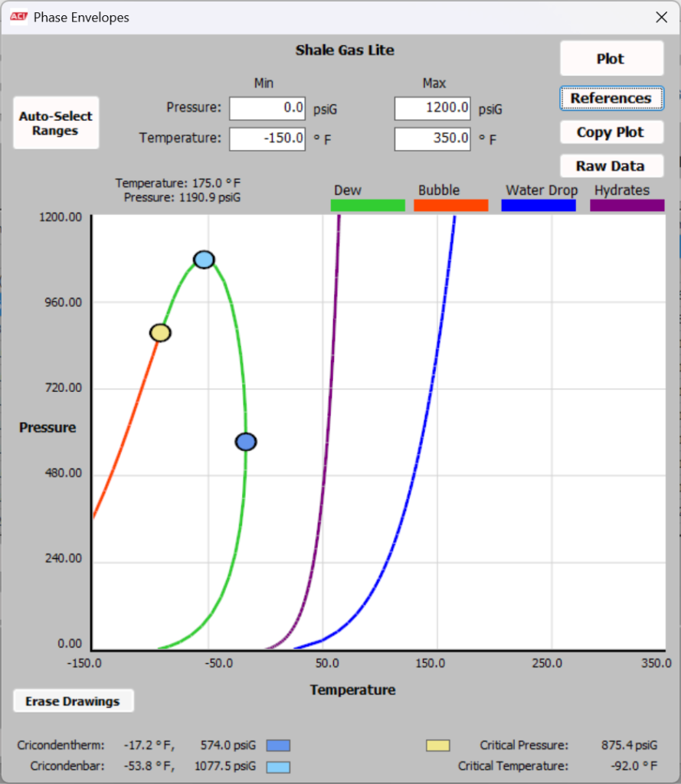This screenshot has height=784, width=681.
Task: Click the 'Shale Gas Lite' plot title
Action: pos(345,51)
